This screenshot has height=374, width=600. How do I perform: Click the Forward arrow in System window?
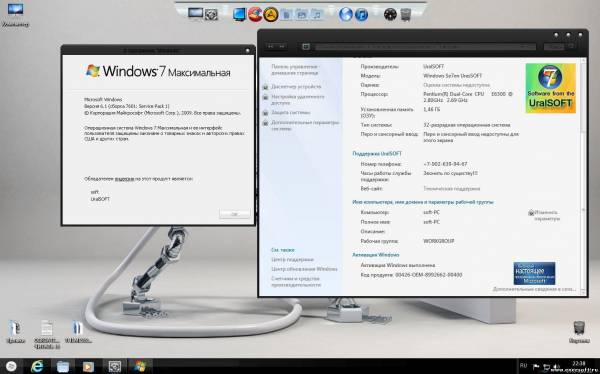282,46
